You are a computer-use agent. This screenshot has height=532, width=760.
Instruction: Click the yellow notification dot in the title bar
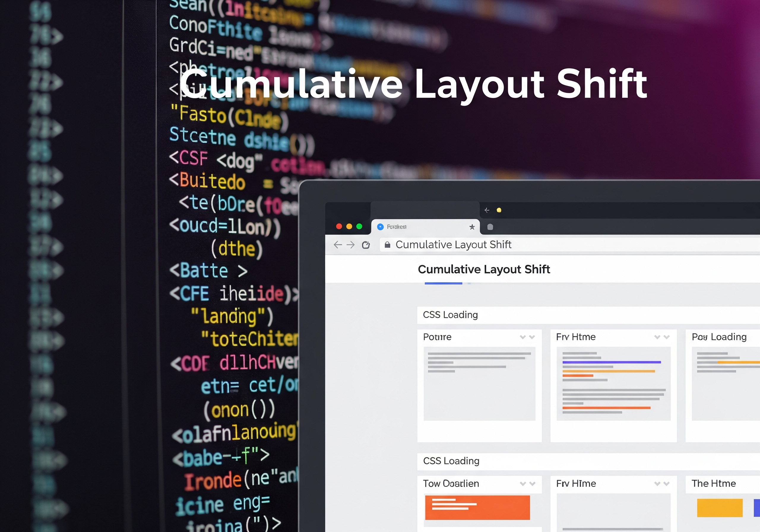pos(500,210)
